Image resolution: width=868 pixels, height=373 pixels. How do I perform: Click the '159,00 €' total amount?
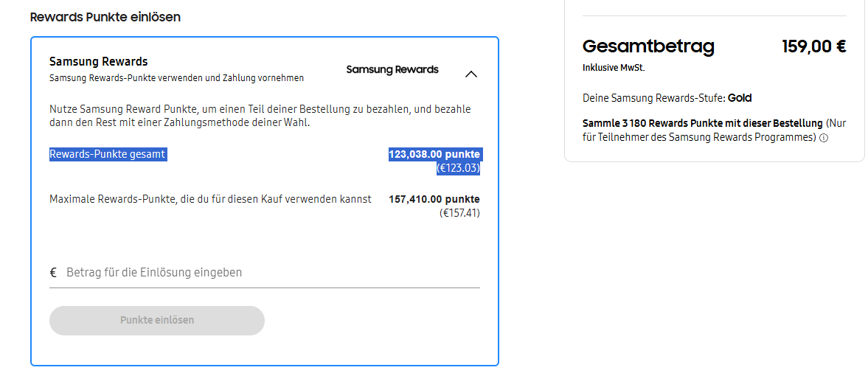[813, 46]
